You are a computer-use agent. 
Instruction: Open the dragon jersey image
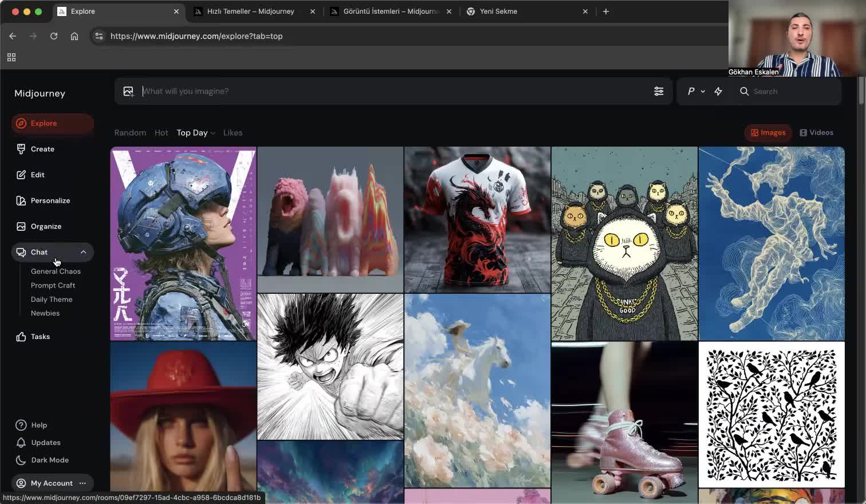coord(477,220)
